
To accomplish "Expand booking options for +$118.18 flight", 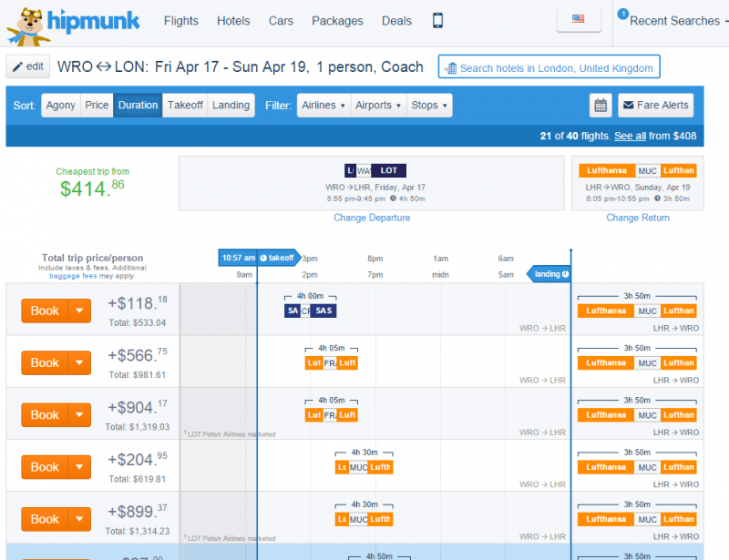I will (79, 311).
